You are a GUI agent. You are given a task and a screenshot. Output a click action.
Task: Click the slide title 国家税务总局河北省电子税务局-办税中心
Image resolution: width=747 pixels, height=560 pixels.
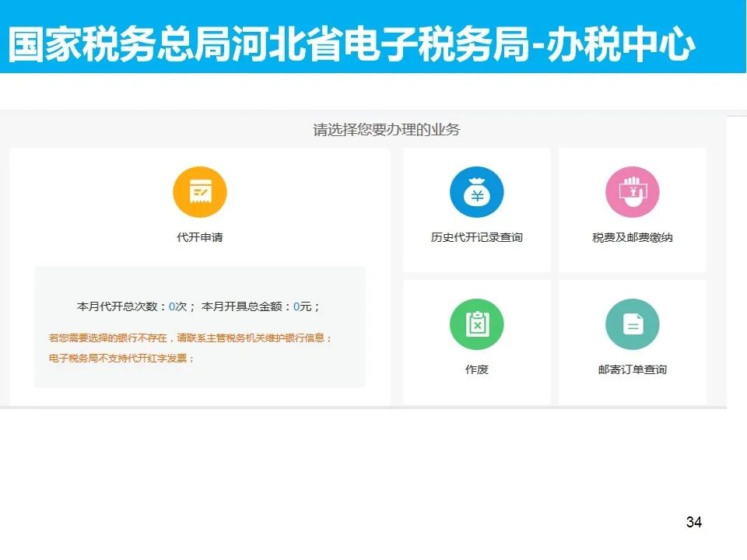click(x=352, y=44)
